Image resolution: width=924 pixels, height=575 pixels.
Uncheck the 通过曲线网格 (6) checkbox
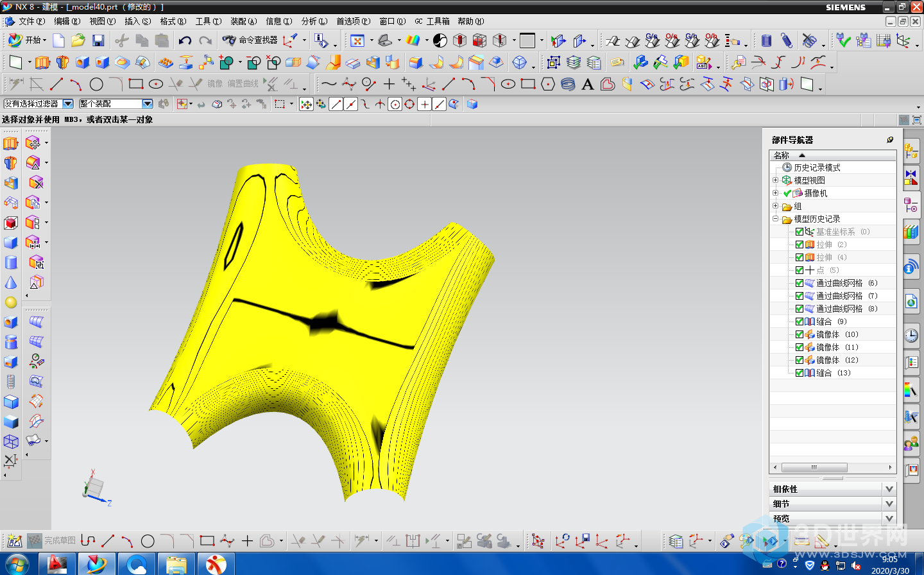[800, 283]
